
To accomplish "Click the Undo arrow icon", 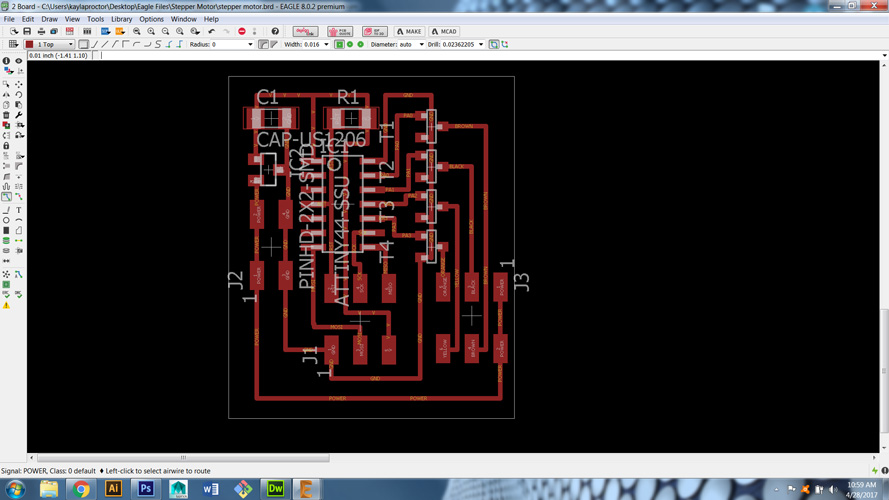I will pos(211,32).
